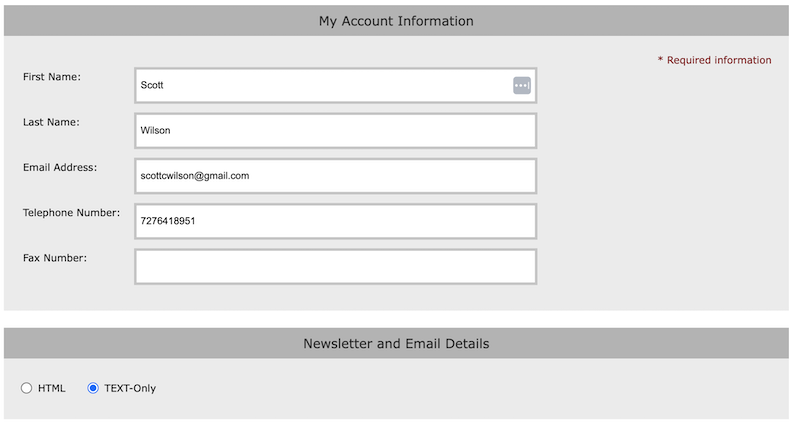Click the My Account Information header bar
This screenshot has height=429, width=800.
[x=396, y=21]
